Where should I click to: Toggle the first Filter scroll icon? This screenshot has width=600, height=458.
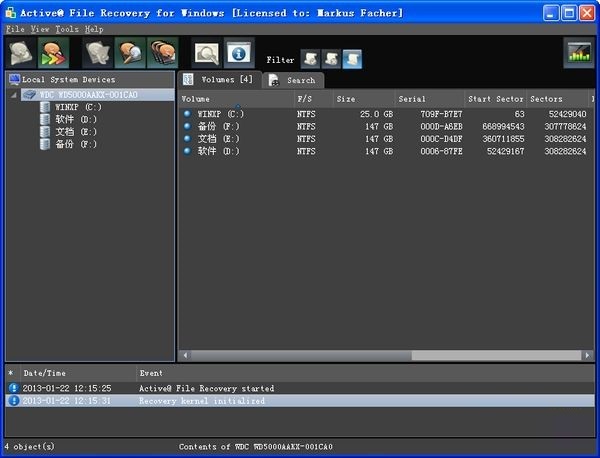coord(310,59)
